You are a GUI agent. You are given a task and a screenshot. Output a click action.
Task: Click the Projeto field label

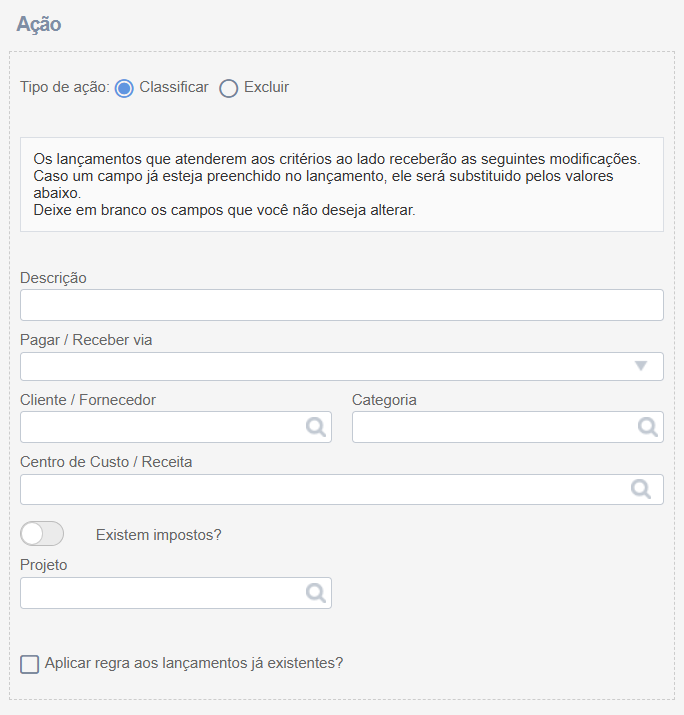(x=44, y=565)
